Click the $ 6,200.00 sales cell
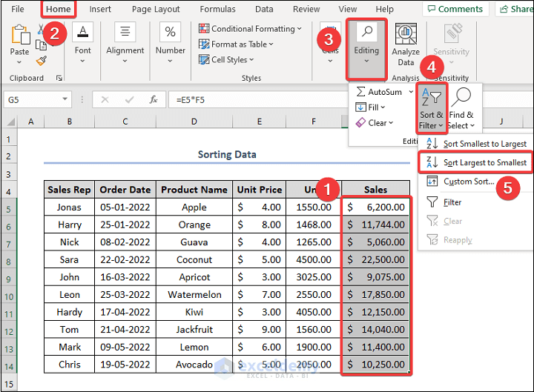 click(375, 207)
